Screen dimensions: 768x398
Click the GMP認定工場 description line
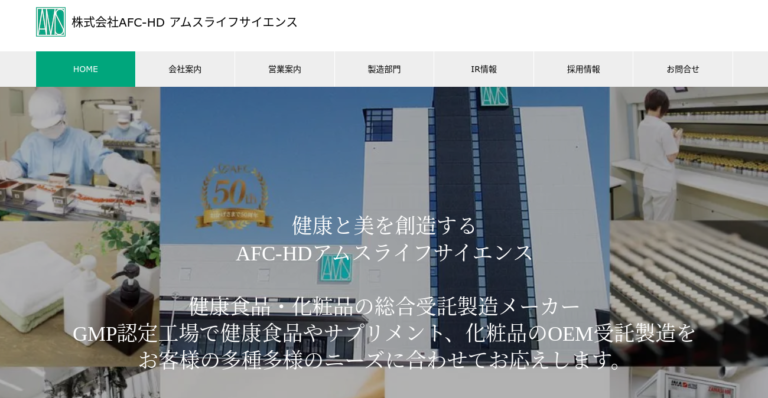(384, 334)
